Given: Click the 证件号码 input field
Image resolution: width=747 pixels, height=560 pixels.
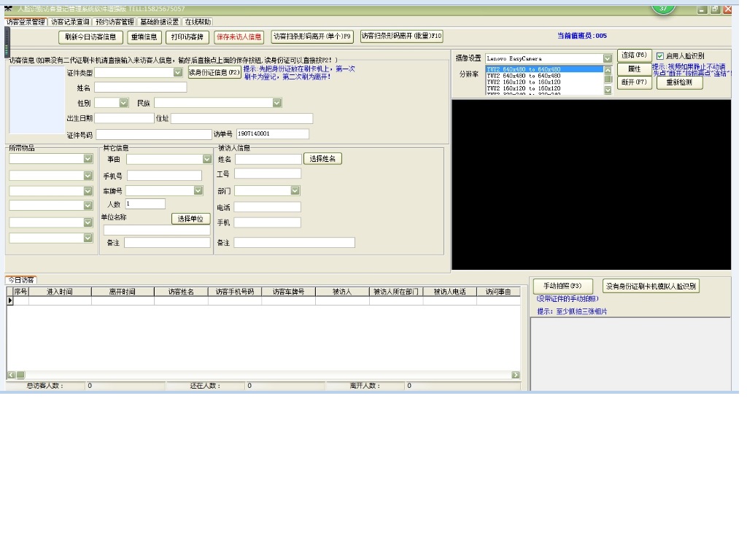Looking at the screenshot, I should coord(154,135).
